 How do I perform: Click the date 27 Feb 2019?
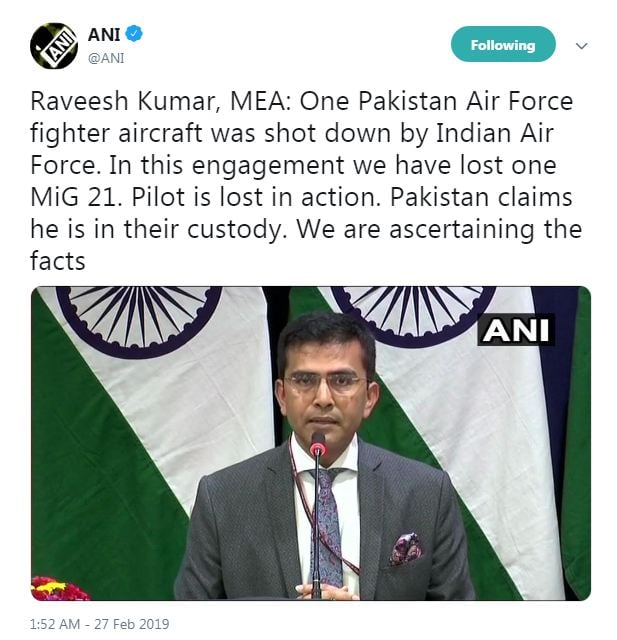click(131, 624)
